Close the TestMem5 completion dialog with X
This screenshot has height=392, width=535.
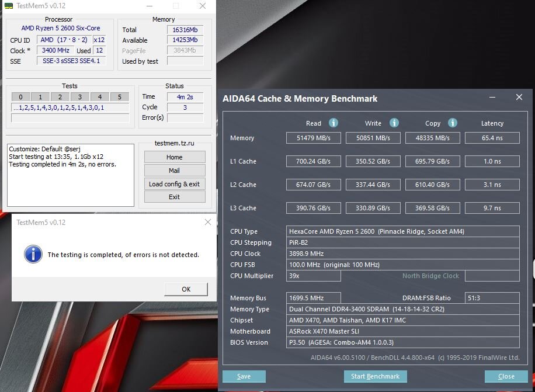(208, 222)
